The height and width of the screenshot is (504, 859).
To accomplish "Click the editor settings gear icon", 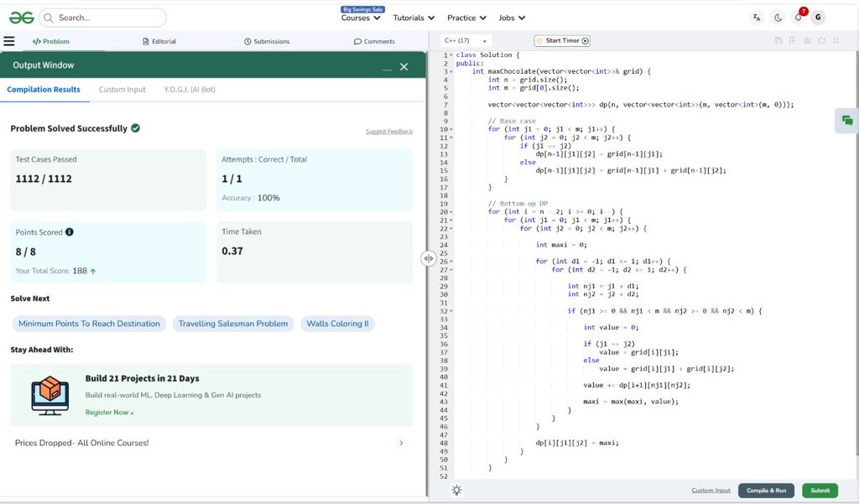I will [807, 40].
